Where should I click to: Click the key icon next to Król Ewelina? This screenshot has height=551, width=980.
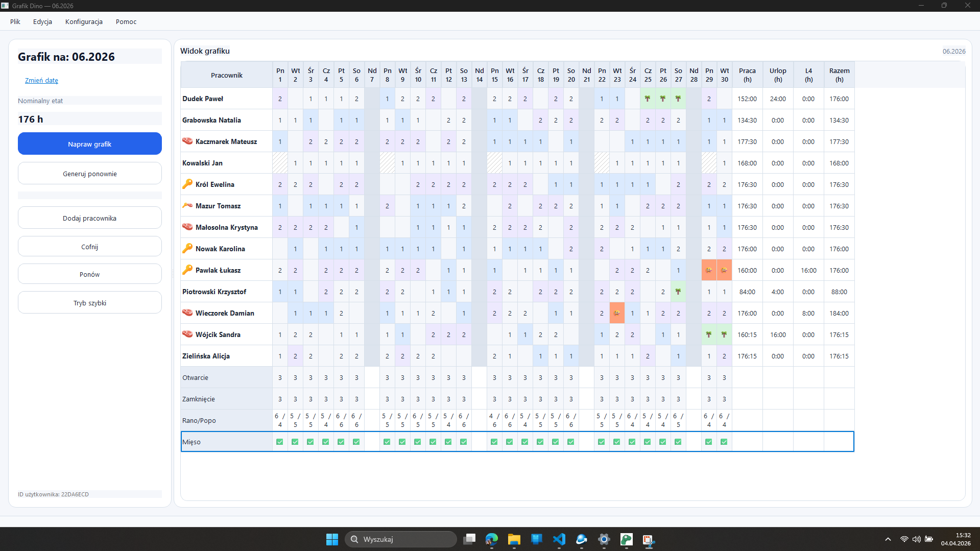(x=187, y=184)
